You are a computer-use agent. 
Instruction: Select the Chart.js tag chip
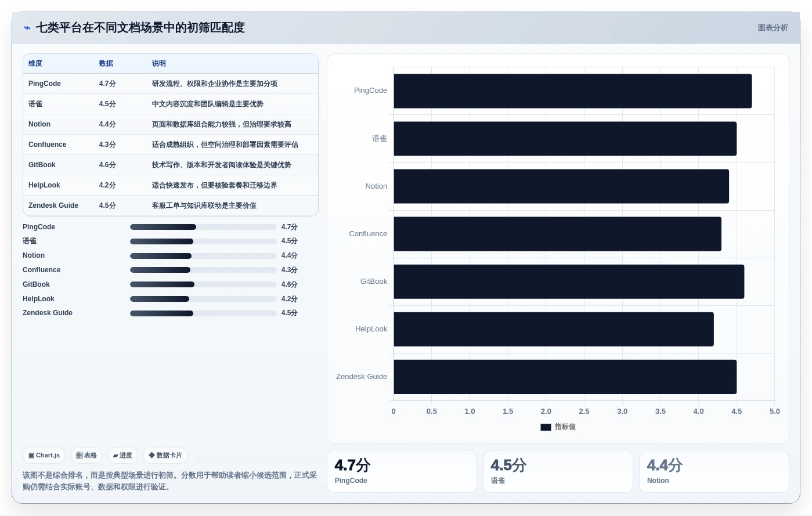(44, 456)
